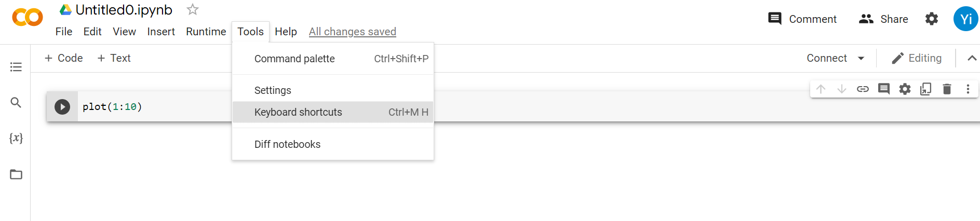Choose Command palette menu entry
The height and width of the screenshot is (221, 980).
[294, 59]
